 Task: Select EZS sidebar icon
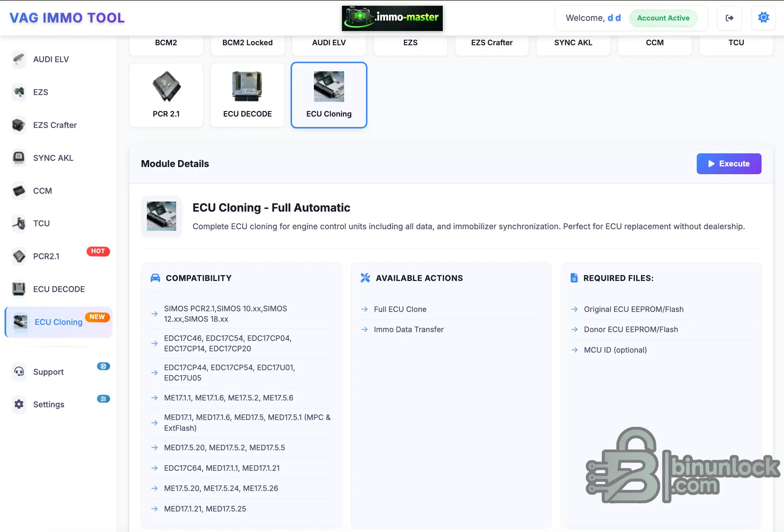(x=19, y=92)
